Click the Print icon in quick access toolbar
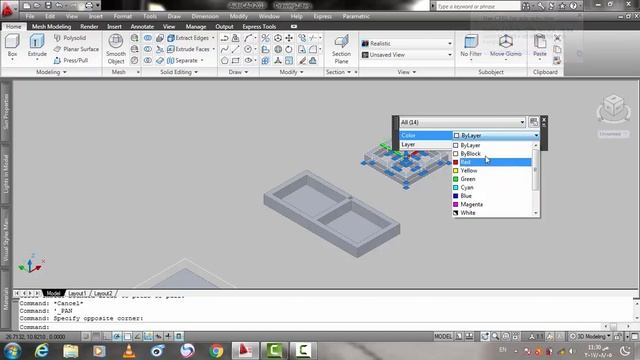 (89, 6)
